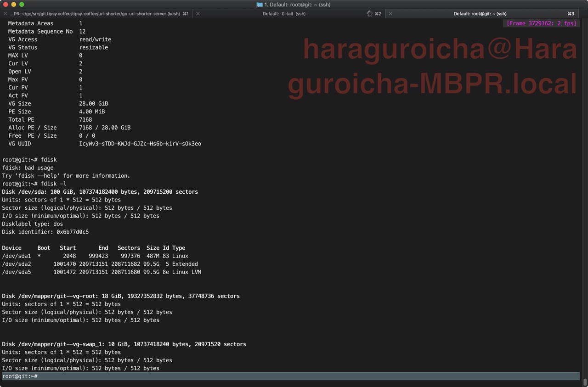Click the activity spinner on the 0-tail tab
The width and height of the screenshot is (588, 387).
[x=370, y=14]
